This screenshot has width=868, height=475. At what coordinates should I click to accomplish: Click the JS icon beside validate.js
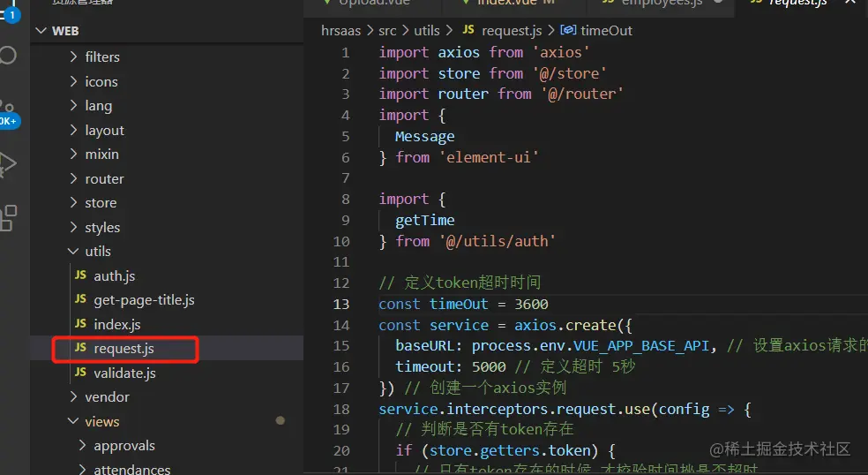81,373
